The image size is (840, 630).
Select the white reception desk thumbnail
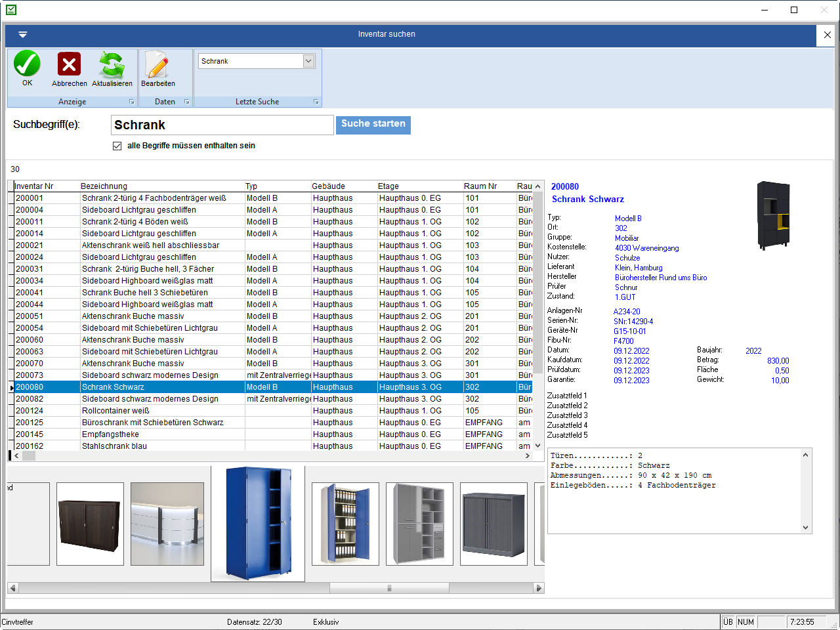point(167,524)
